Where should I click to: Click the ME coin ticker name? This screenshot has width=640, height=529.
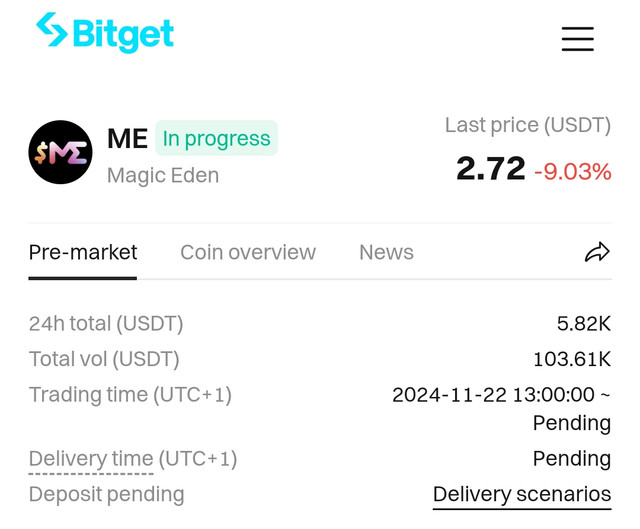pyautogui.click(x=127, y=138)
